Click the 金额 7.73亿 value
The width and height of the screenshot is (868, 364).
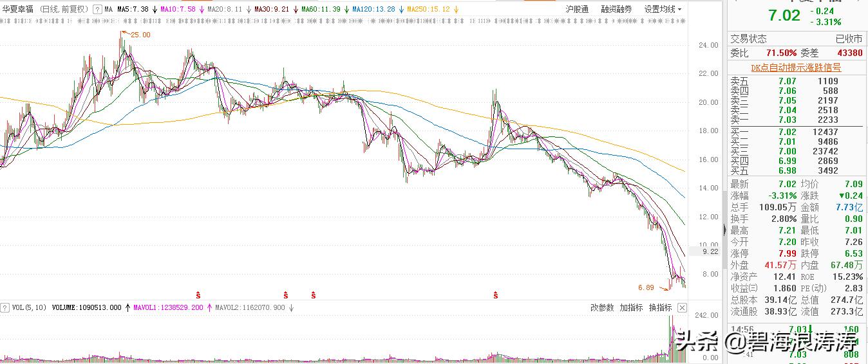(x=849, y=207)
